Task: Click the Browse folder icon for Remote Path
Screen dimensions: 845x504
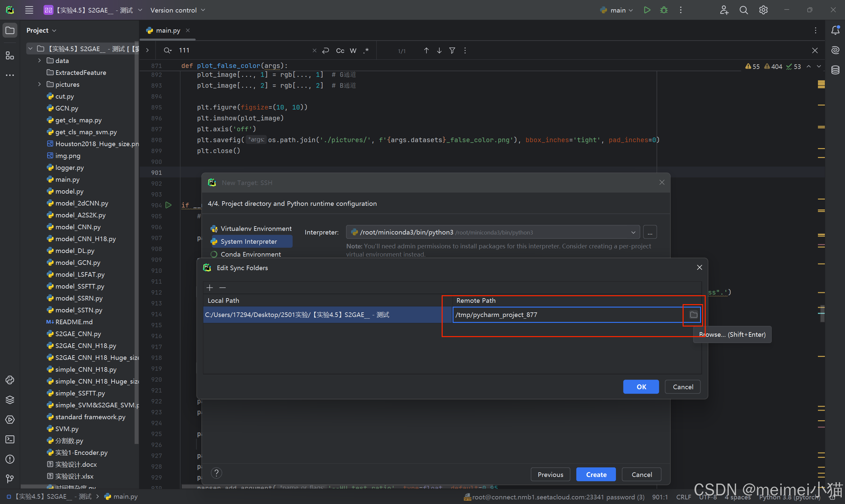Action: pos(693,315)
